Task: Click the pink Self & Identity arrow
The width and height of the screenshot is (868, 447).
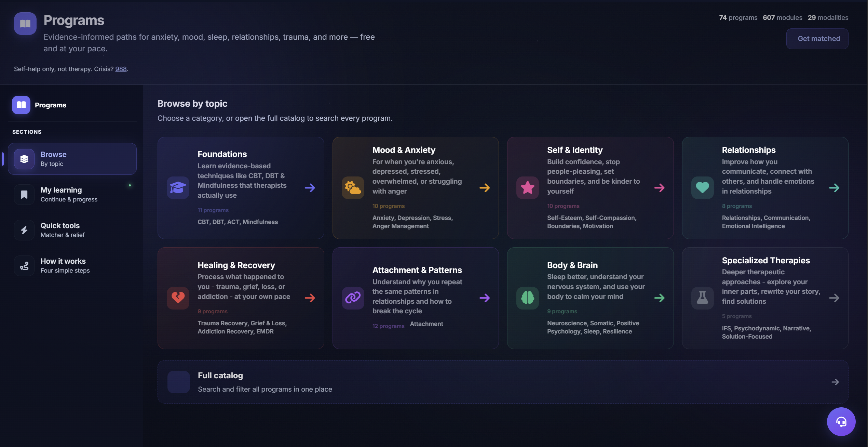Action: point(660,188)
